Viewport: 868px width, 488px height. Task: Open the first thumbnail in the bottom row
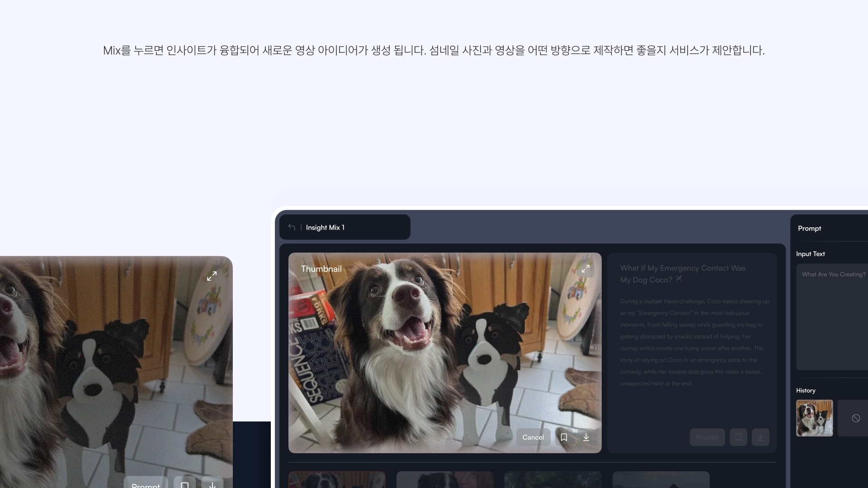coord(337,480)
